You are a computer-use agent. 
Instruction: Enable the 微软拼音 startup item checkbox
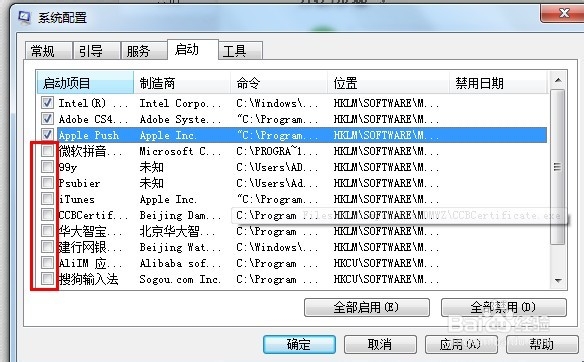point(47,150)
